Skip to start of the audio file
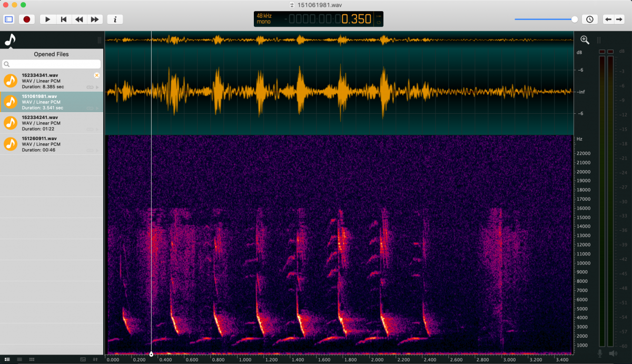 [63, 19]
